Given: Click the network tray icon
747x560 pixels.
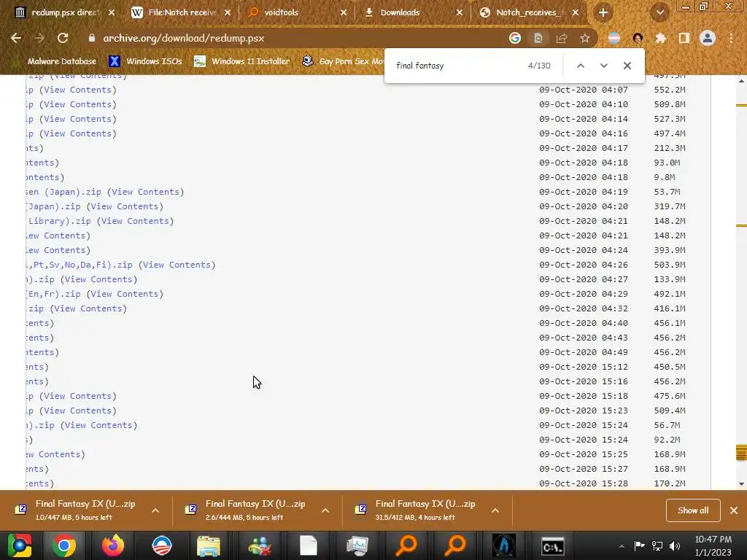Looking at the screenshot, I should [657, 546].
